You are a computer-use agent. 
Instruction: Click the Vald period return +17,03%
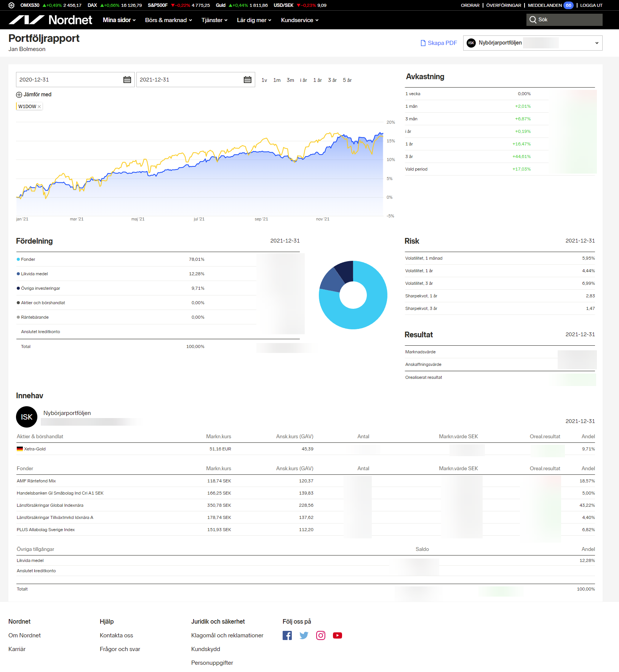[x=521, y=169]
